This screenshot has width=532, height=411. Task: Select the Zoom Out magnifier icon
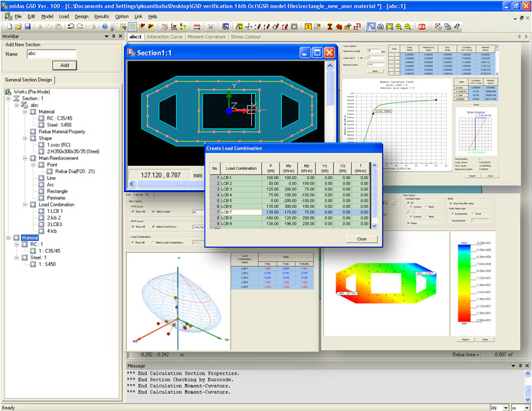coord(408,27)
